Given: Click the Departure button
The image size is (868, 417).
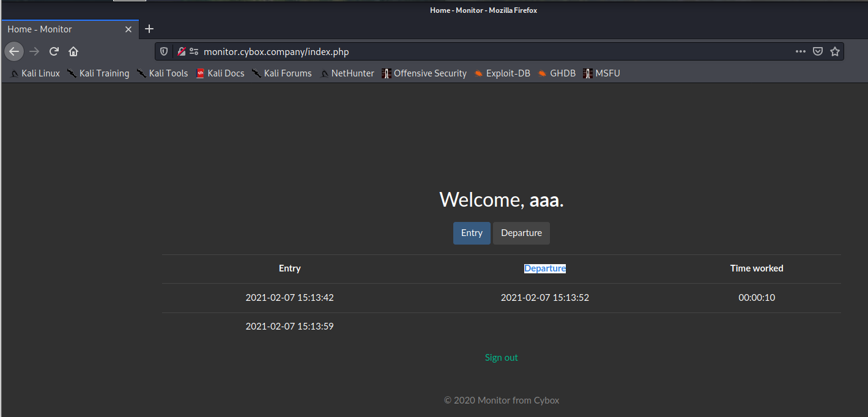Looking at the screenshot, I should (521, 233).
